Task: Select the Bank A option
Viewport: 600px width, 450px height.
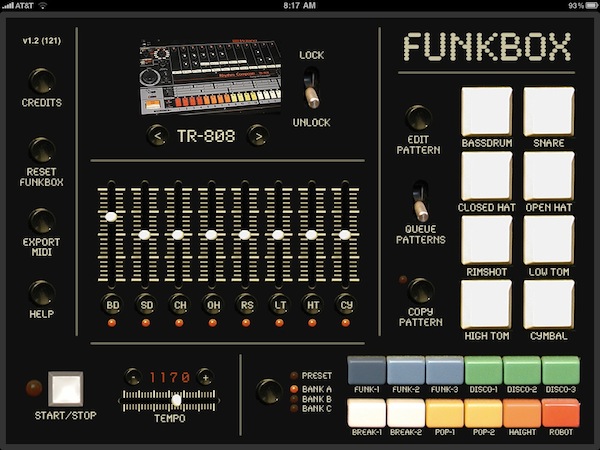Action: click(x=311, y=389)
